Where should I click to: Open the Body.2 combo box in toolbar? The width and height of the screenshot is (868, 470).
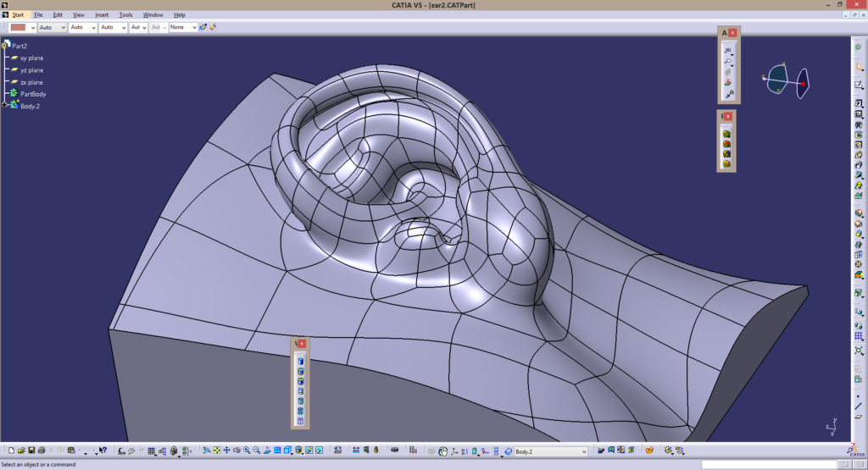coord(583,451)
